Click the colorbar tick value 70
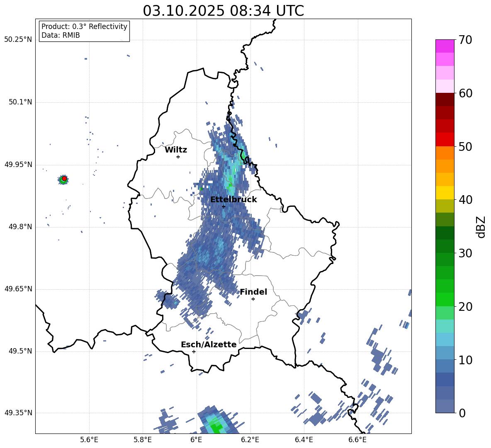 click(x=466, y=40)
